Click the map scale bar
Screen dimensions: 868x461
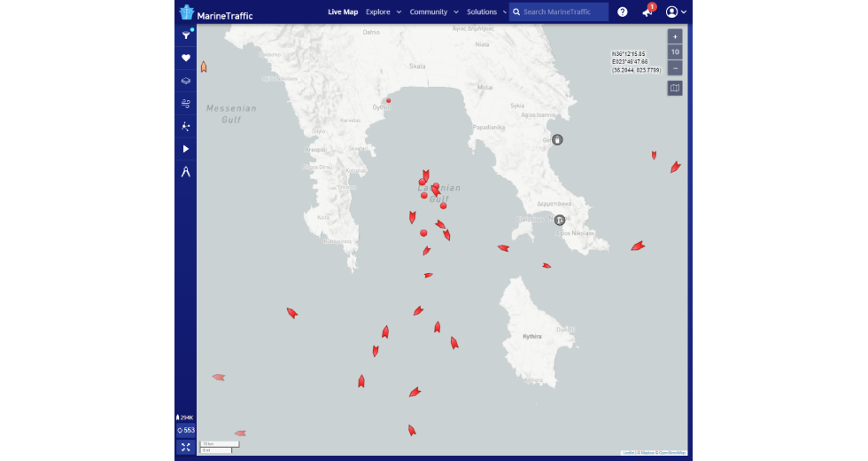click(220, 447)
